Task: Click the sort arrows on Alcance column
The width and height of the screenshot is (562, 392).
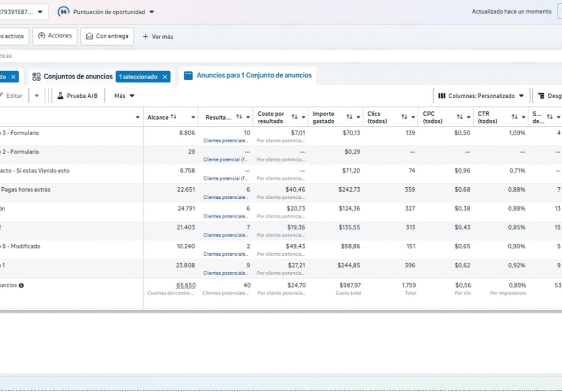Action: point(174,117)
